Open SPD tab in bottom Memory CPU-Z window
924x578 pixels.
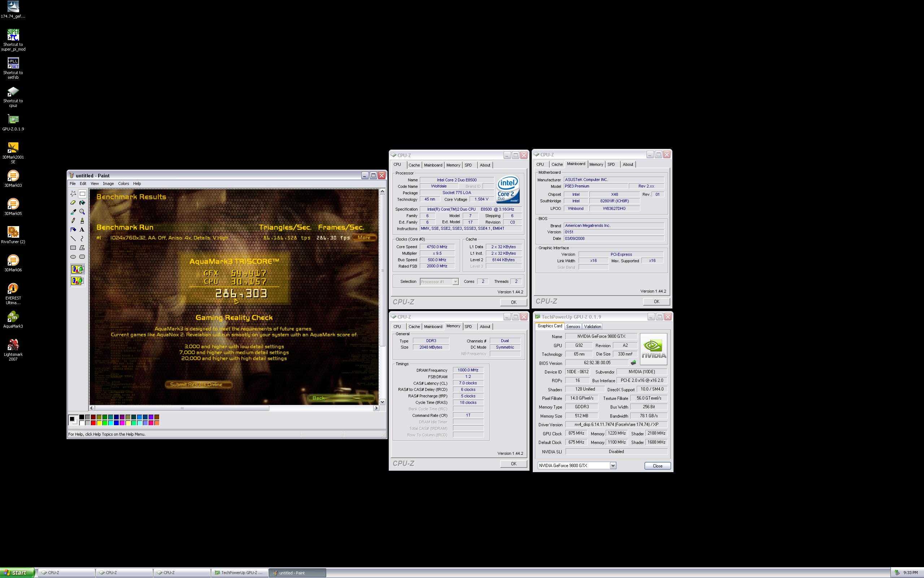468,327
